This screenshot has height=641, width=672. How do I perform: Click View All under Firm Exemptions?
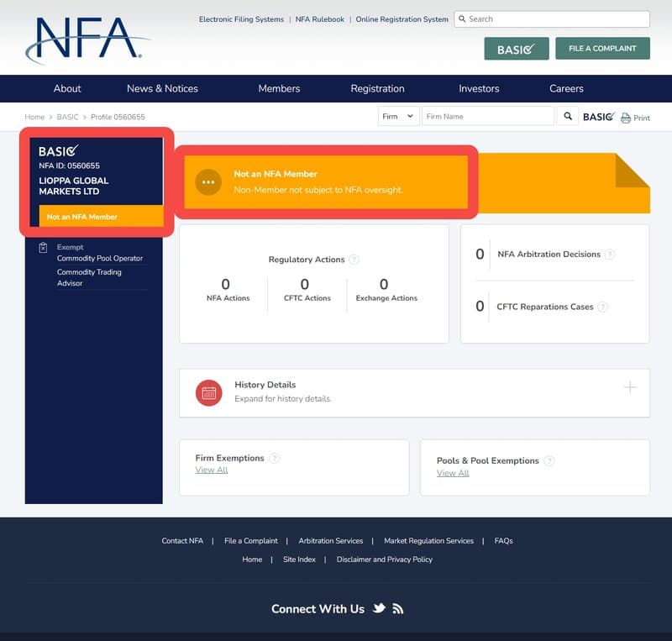pyautogui.click(x=212, y=470)
